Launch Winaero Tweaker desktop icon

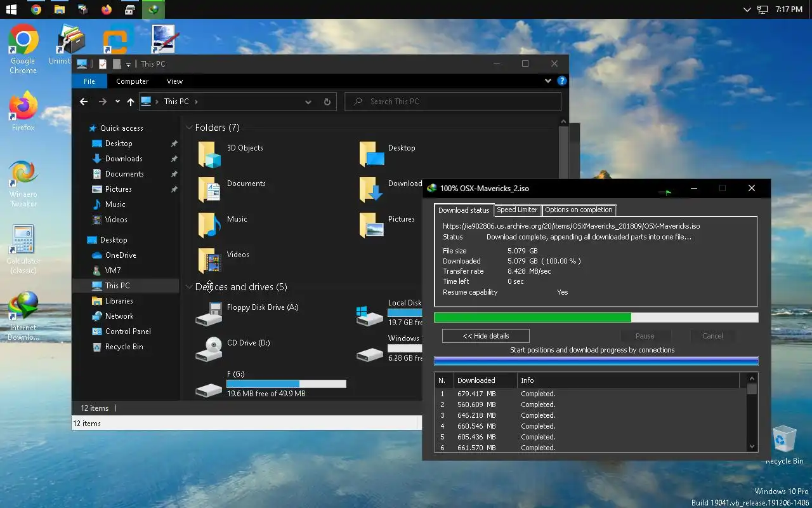[23, 183]
